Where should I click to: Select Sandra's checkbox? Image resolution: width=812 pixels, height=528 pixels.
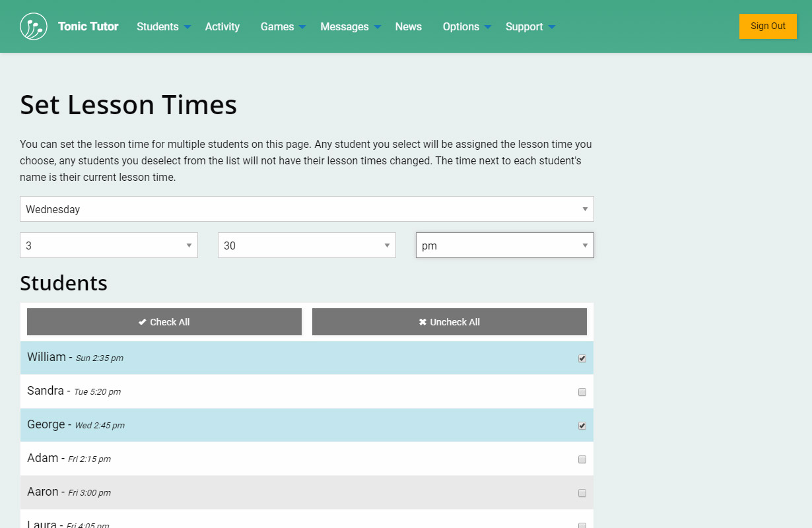[582, 392]
